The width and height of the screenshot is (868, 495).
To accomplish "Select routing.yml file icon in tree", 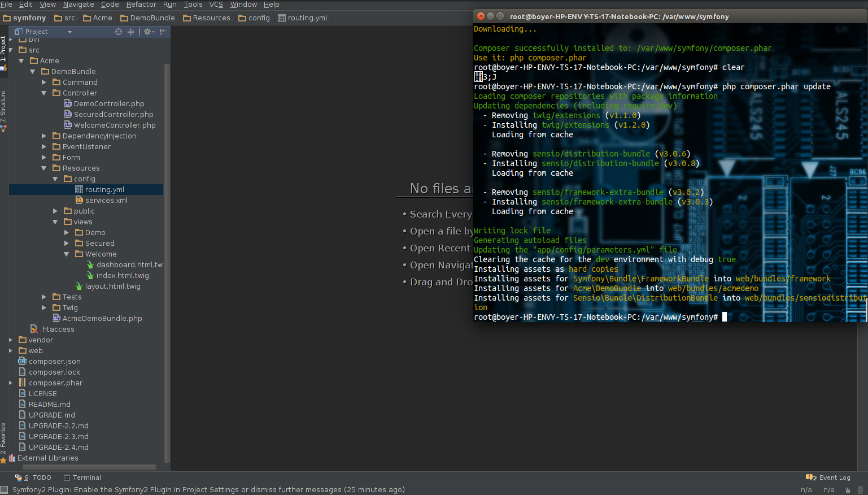I will coord(79,190).
